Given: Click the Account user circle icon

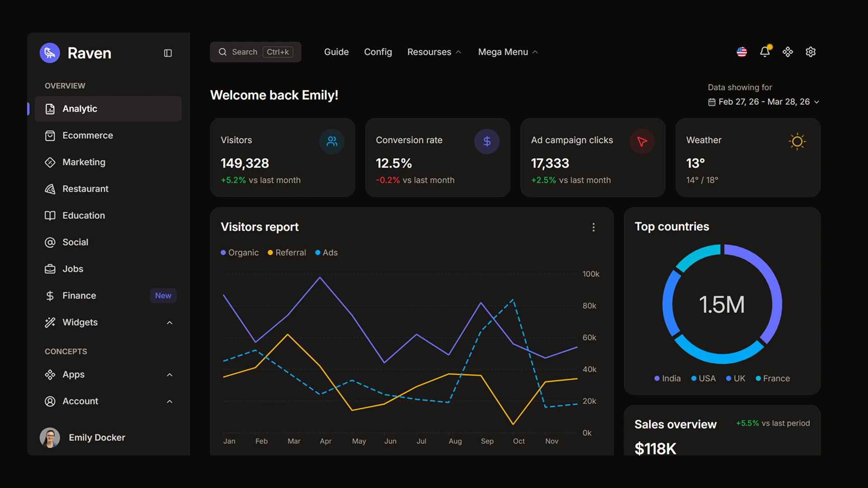Looking at the screenshot, I should pyautogui.click(x=50, y=401).
